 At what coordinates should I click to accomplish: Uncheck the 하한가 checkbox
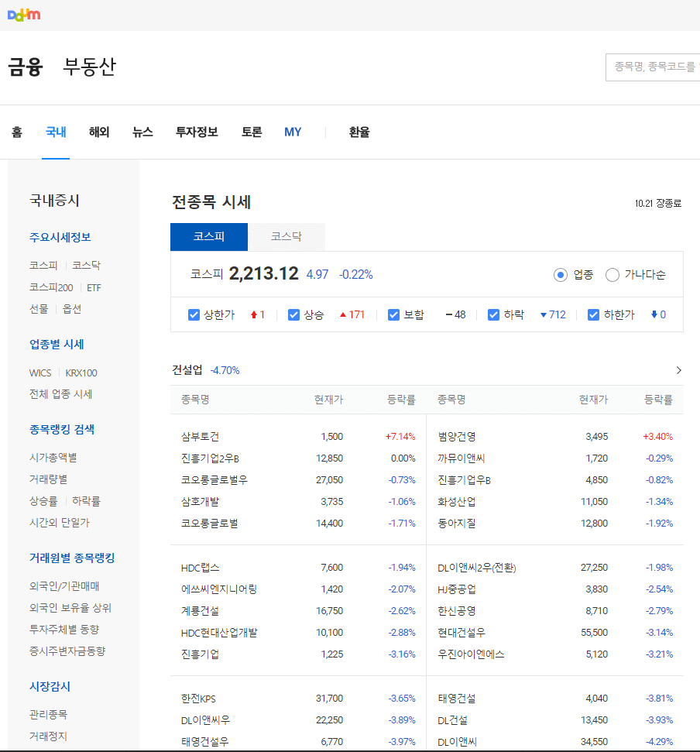(x=593, y=315)
